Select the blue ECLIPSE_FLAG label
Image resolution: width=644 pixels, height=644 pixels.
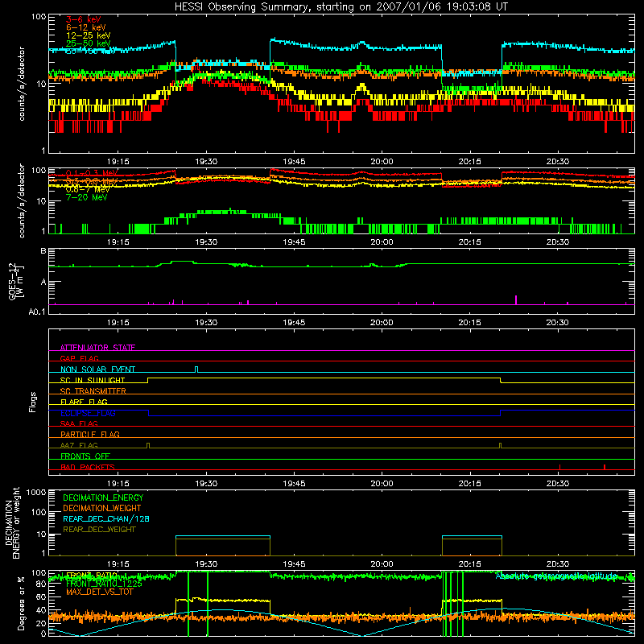[88, 413]
